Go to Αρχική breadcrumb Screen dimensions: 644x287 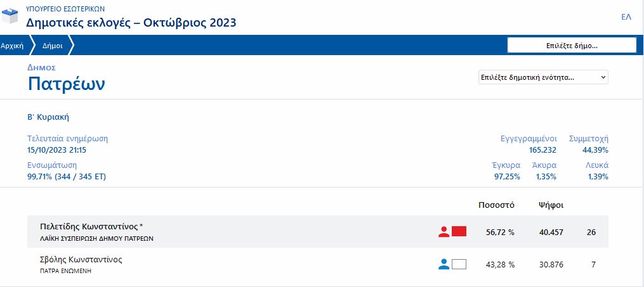pyautogui.click(x=12, y=46)
